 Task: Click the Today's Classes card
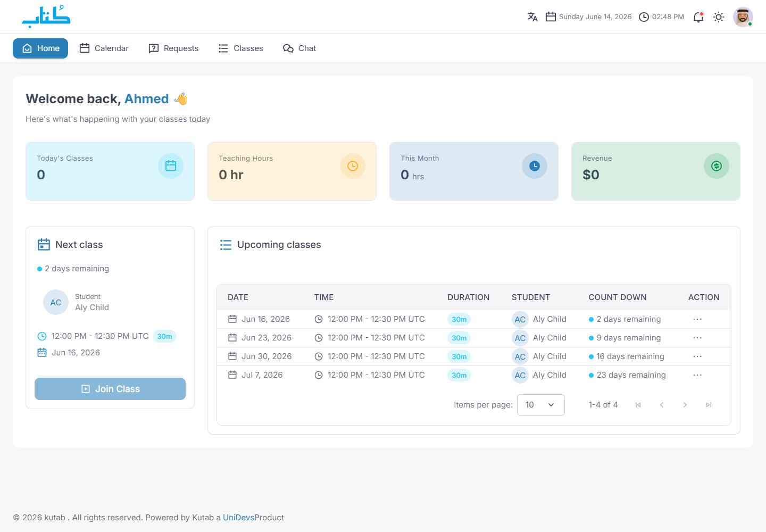click(110, 171)
